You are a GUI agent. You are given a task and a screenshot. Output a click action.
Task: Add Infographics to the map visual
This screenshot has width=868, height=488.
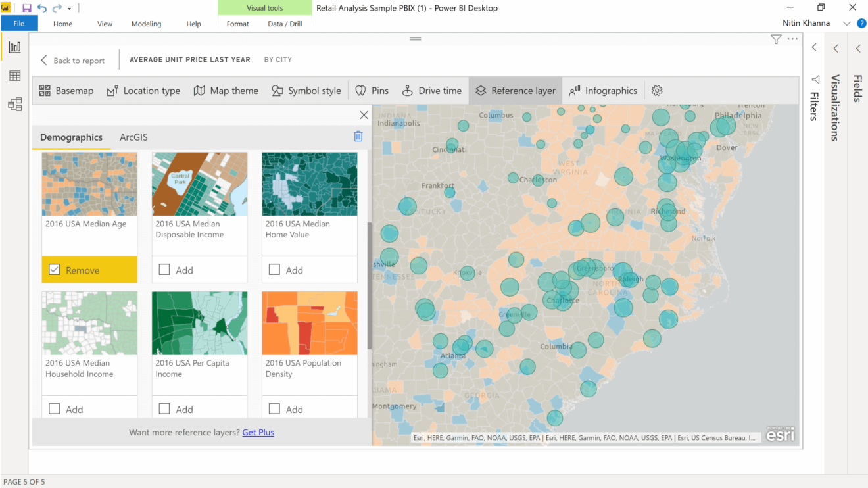[x=603, y=91]
